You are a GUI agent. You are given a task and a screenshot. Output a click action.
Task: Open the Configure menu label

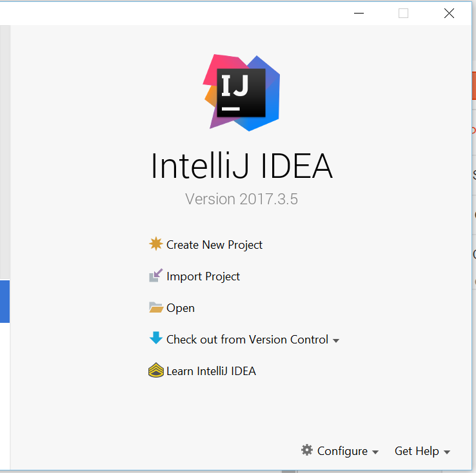tap(342, 451)
